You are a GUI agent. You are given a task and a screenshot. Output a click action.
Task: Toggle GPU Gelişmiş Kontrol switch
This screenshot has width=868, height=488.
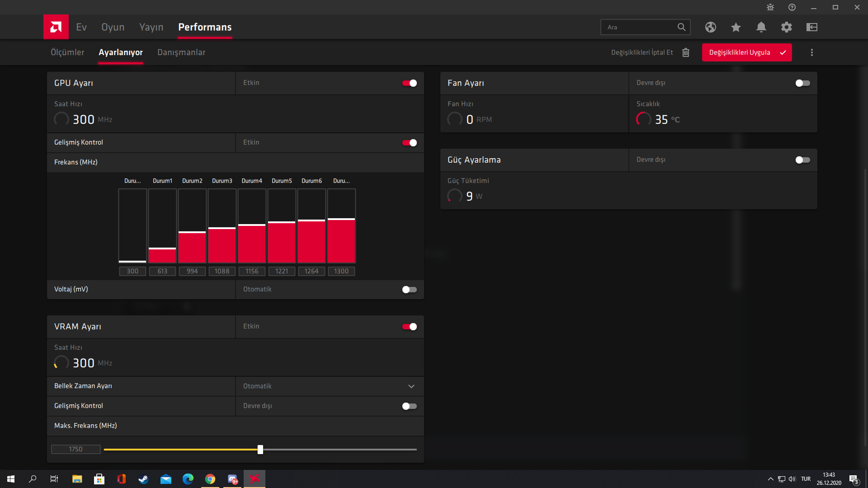click(410, 143)
